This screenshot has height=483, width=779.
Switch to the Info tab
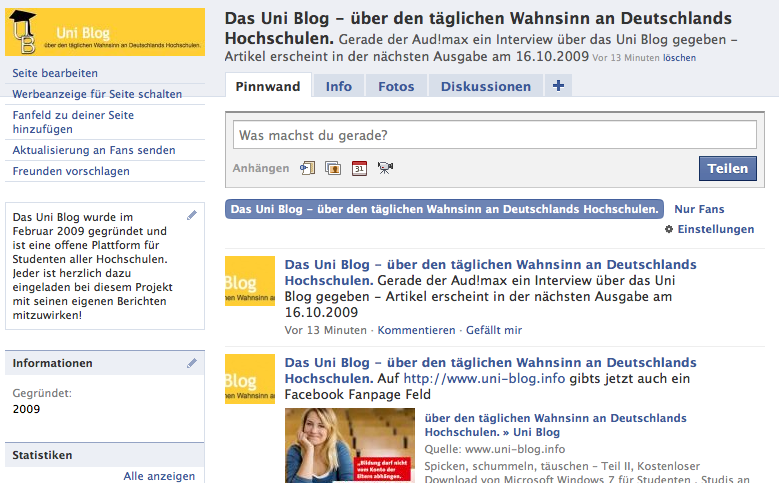(x=339, y=86)
